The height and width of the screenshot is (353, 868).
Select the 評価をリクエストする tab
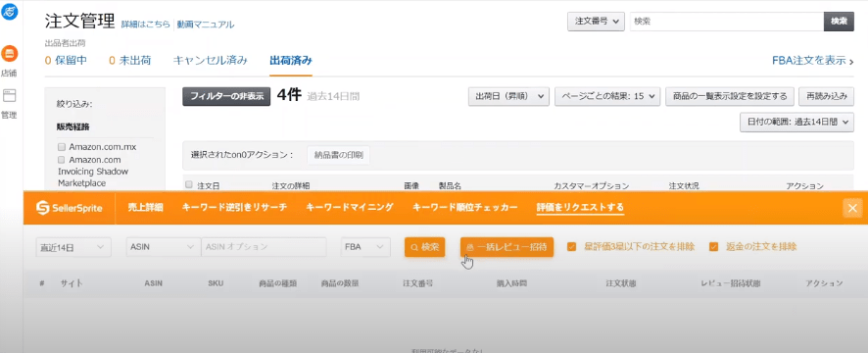click(580, 207)
